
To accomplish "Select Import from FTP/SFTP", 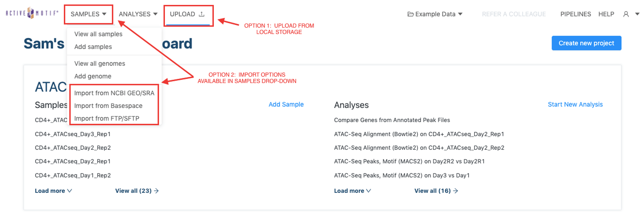I will click(x=107, y=118).
